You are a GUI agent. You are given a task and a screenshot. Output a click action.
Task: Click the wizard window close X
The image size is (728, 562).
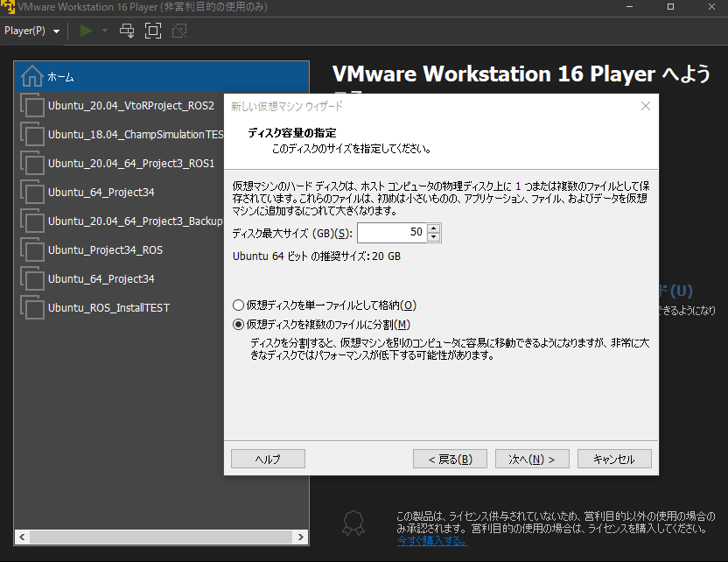646,106
